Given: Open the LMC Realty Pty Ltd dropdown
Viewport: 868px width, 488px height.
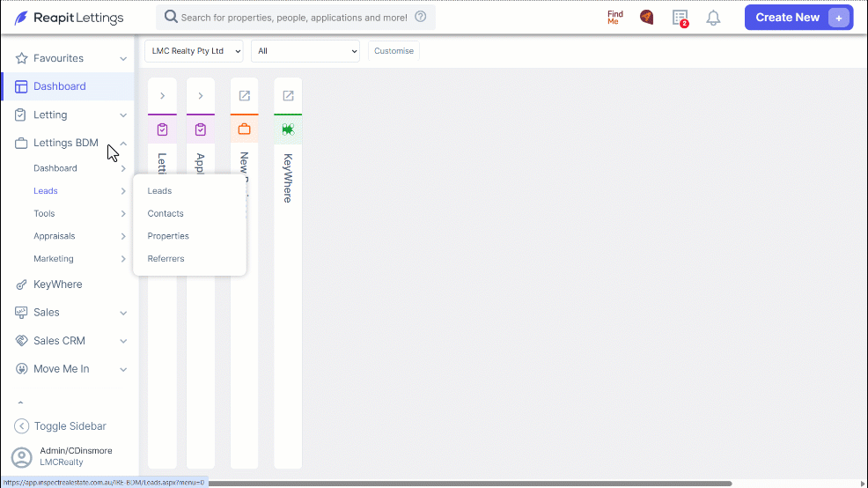Looking at the screenshot, I should tap(194, 51).
